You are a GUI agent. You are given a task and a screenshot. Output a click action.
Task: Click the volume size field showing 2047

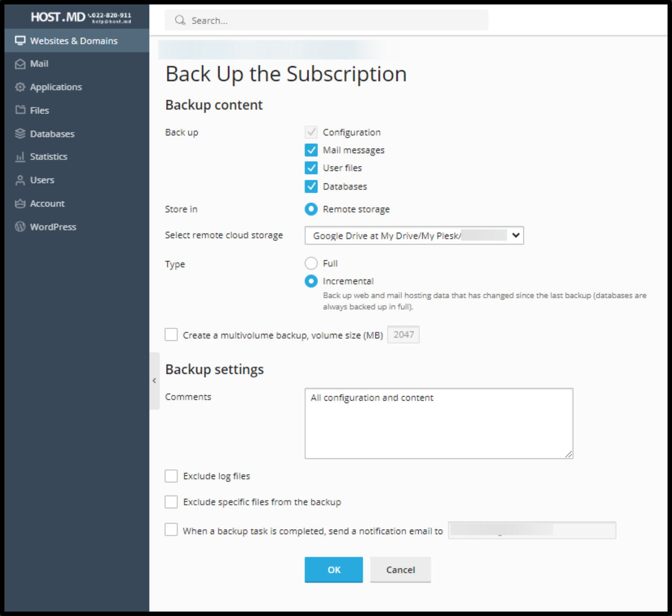(403, 335)
